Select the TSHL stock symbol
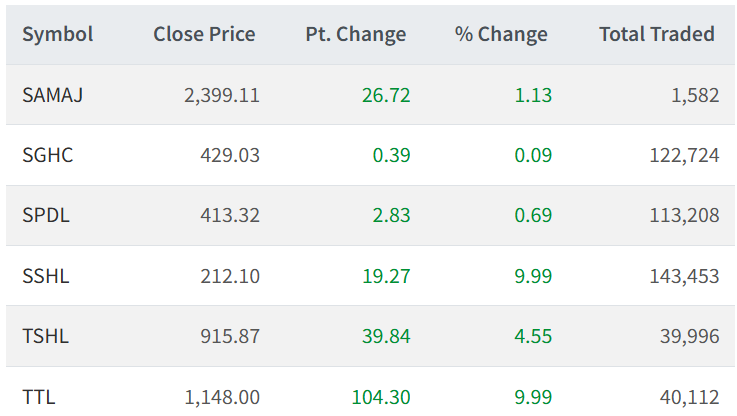The image size is (737, 416). (46, 336)
